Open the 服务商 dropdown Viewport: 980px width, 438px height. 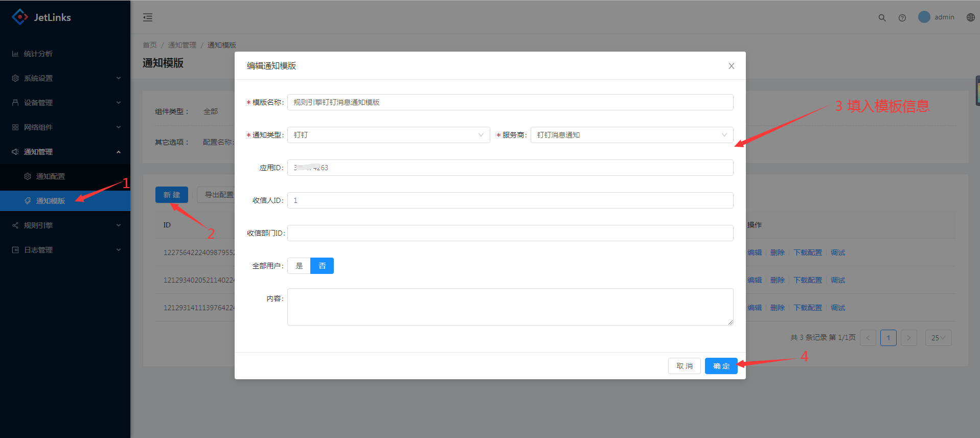(631, 135)
